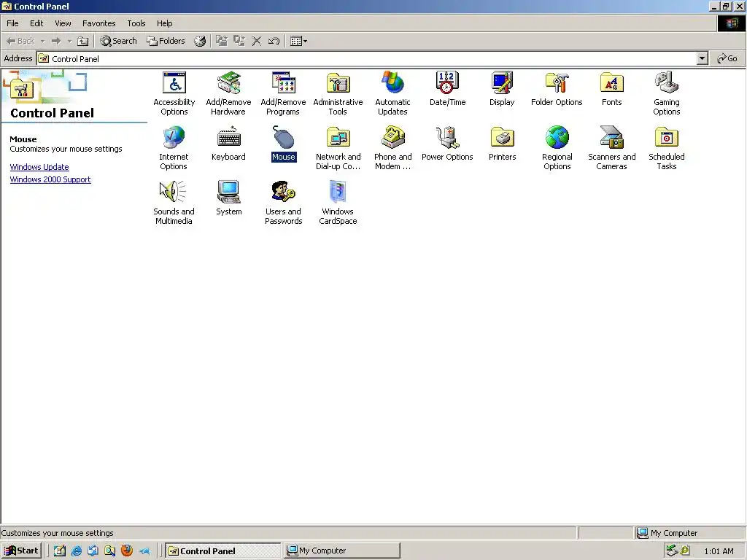
Task: Open Internet Options applet
Action: [x=174, y=148]
